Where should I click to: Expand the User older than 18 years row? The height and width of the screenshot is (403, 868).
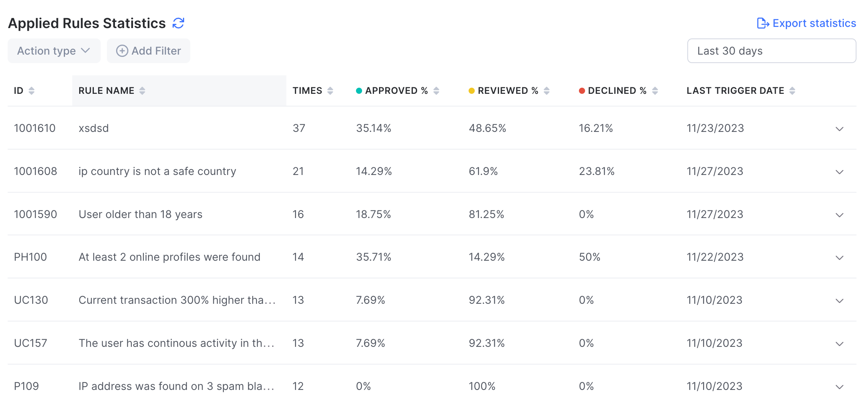tap(840, 215)
